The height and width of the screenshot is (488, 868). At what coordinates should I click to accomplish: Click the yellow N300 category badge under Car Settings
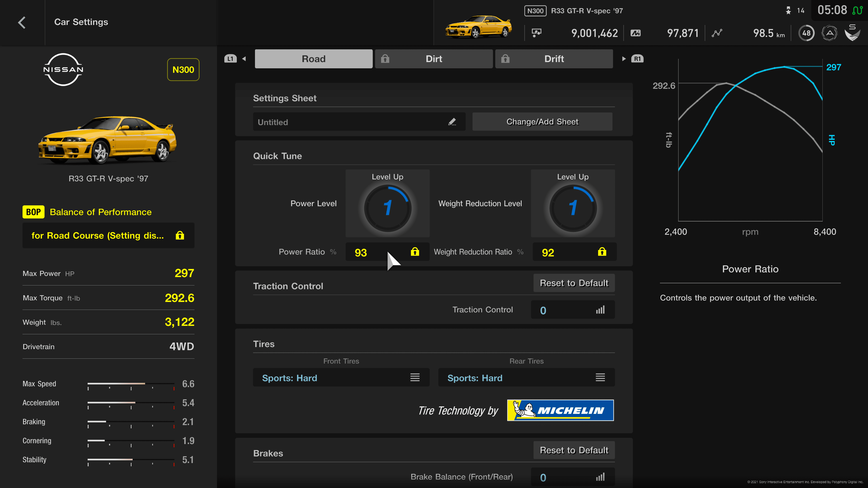click(x=183, y=70)
